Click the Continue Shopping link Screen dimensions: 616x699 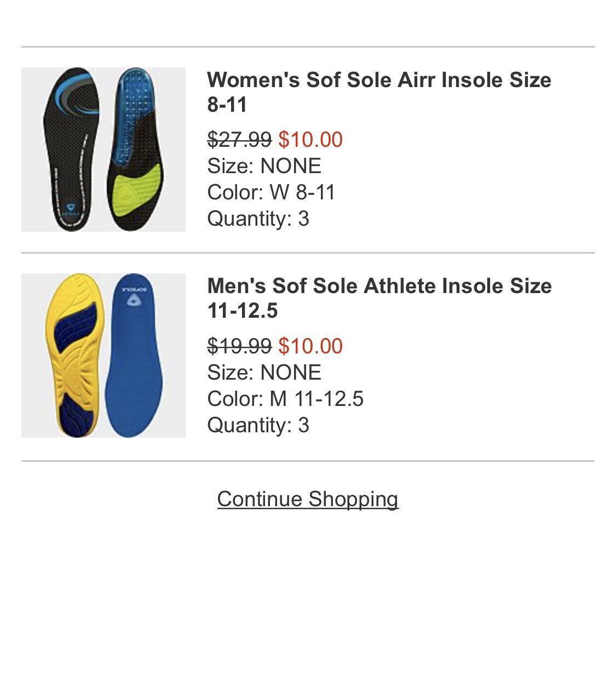(x=308, y=499)
